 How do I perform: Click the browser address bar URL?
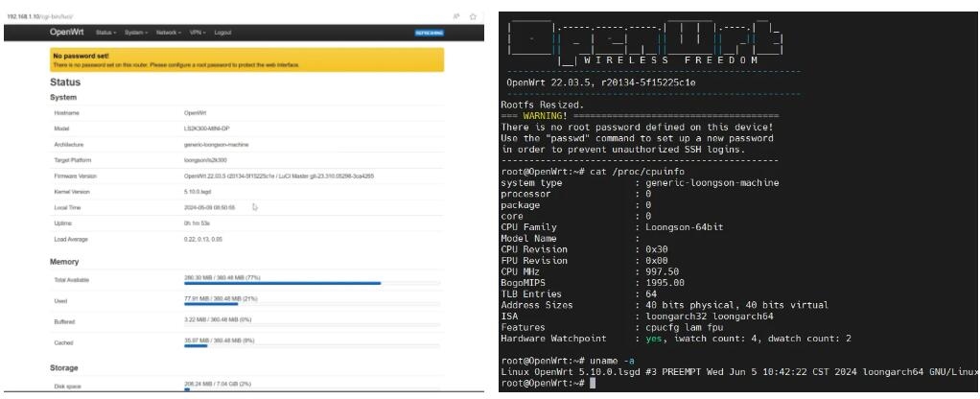click(x=40, y=16)
